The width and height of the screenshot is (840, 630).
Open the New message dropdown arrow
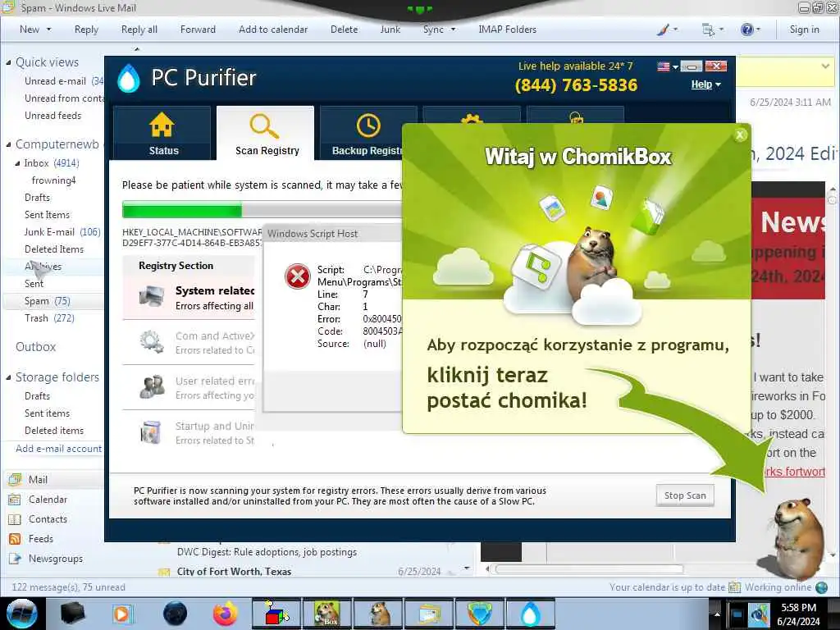point(49,30)
